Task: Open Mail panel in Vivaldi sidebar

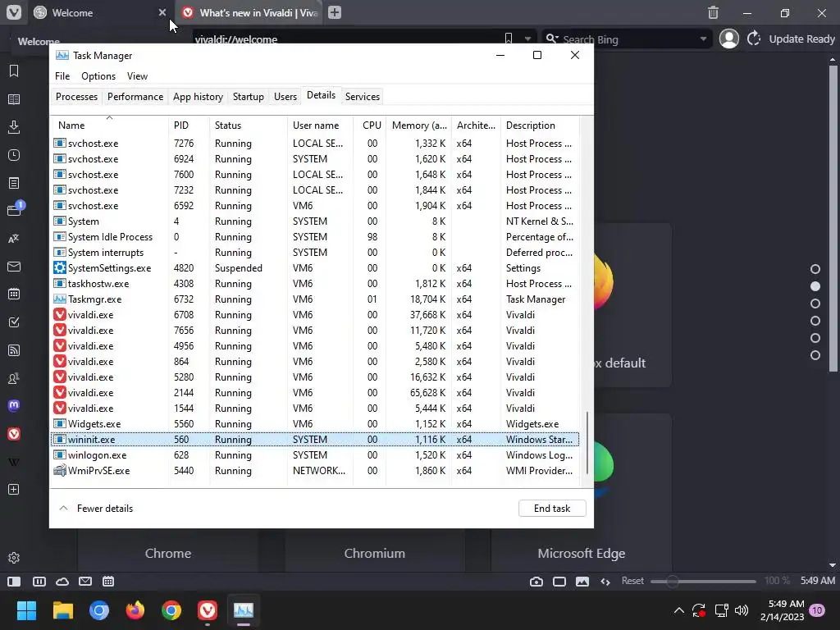Action: 14,267
